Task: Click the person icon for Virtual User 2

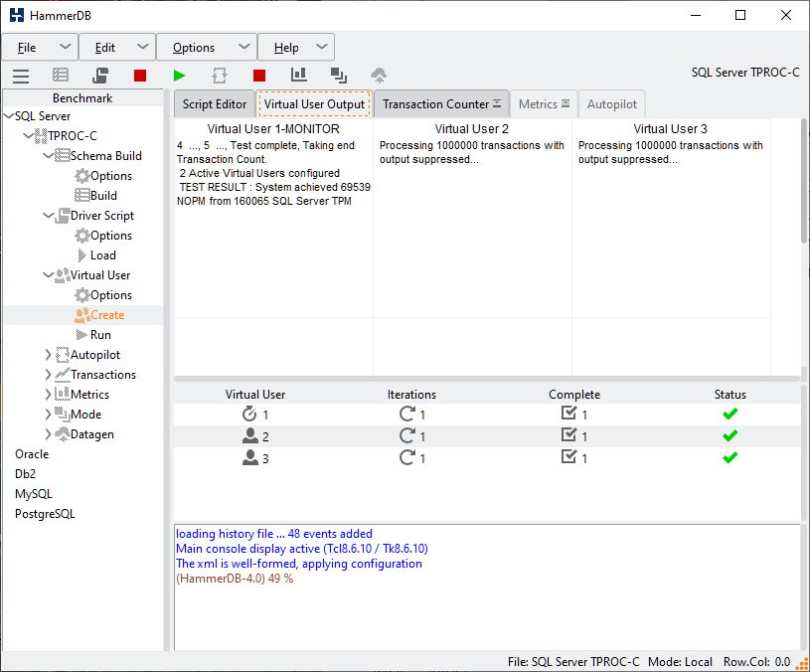Action: click(250, 436)
